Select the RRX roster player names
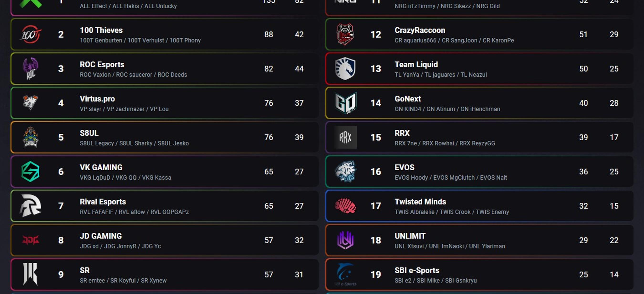This screenshot has width=644, height=294. pos(445,143)
